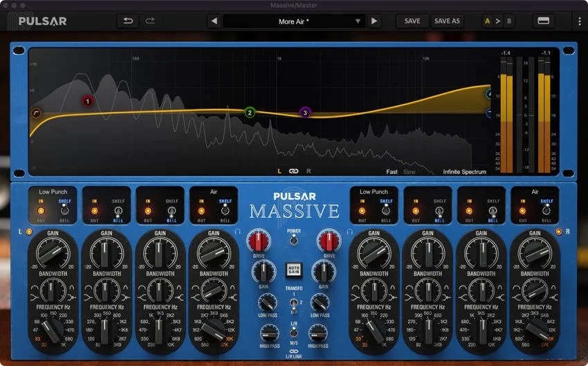Click the right HIGH PASS knob

(x=318, y=333)
